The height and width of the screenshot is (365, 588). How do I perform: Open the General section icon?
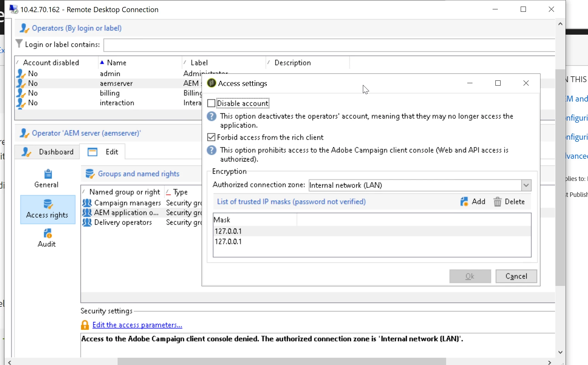[48, 174]
